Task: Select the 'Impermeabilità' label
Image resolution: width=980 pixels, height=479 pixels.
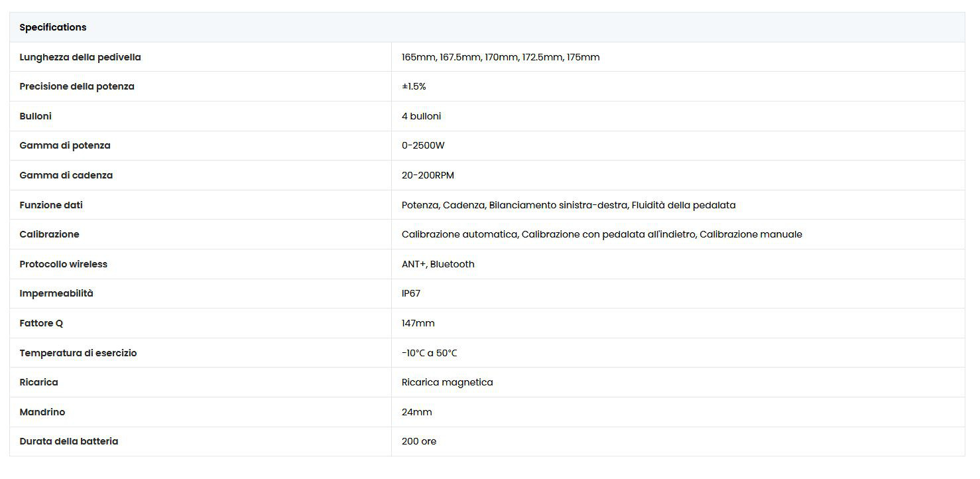Action: coord(56,293)
